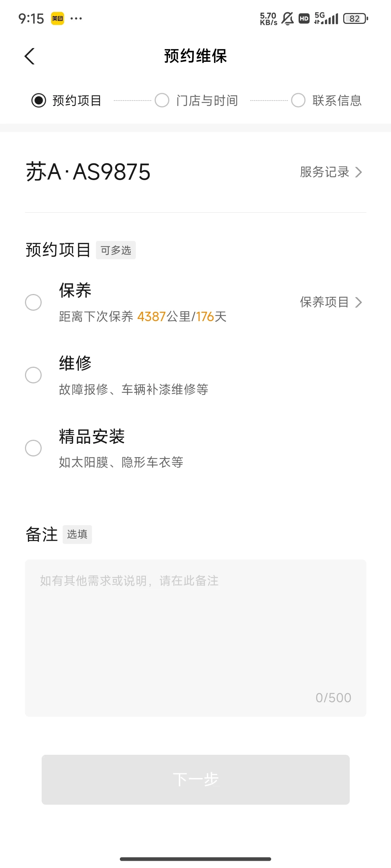Select the 预约项目 step indicator
Image resolution: width=391 pixels, height=868 pixels.
pyautogui.click(x=39, y=101)
